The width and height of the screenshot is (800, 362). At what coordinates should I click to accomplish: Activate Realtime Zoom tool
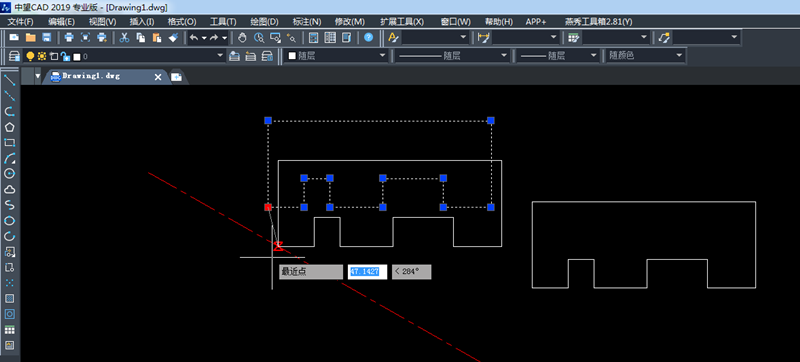click(259, 37)
